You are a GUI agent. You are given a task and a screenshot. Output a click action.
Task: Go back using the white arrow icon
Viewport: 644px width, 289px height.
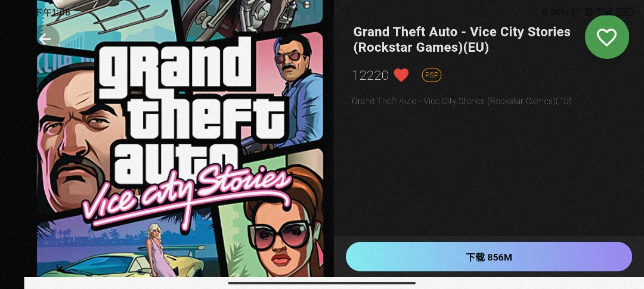pos(45,39)
